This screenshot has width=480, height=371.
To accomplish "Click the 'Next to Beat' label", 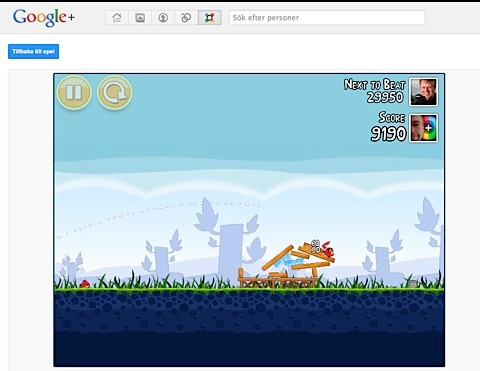I will pyautogui.click(x=374, y=84).
